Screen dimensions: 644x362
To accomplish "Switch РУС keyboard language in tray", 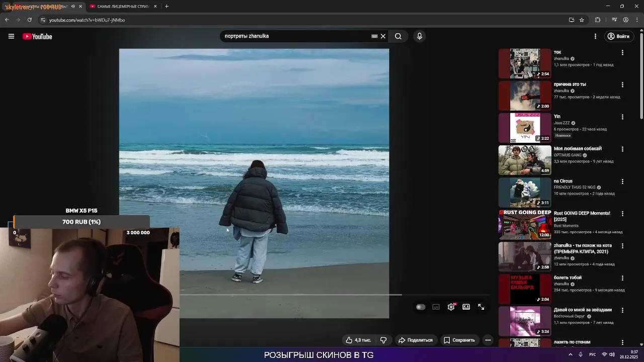I will pos(593,354).
